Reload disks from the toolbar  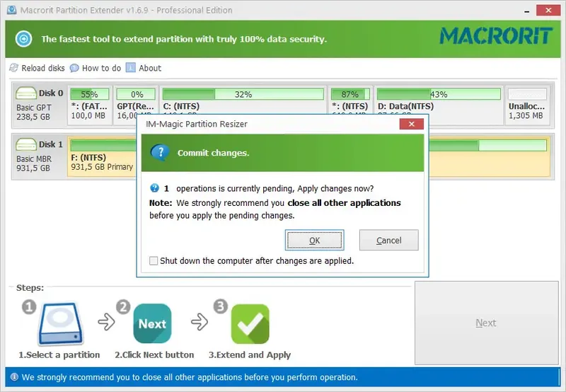37,68
